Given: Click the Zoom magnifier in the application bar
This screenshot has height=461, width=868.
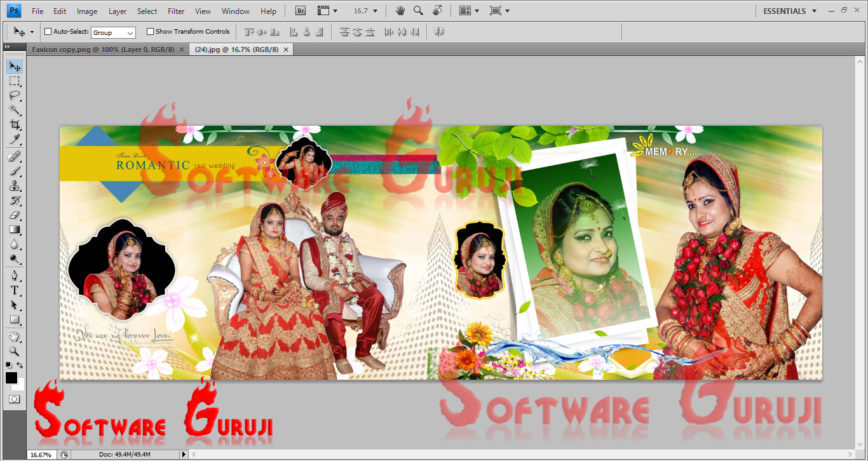Looking at the screenshot, I should pos(418,11).
